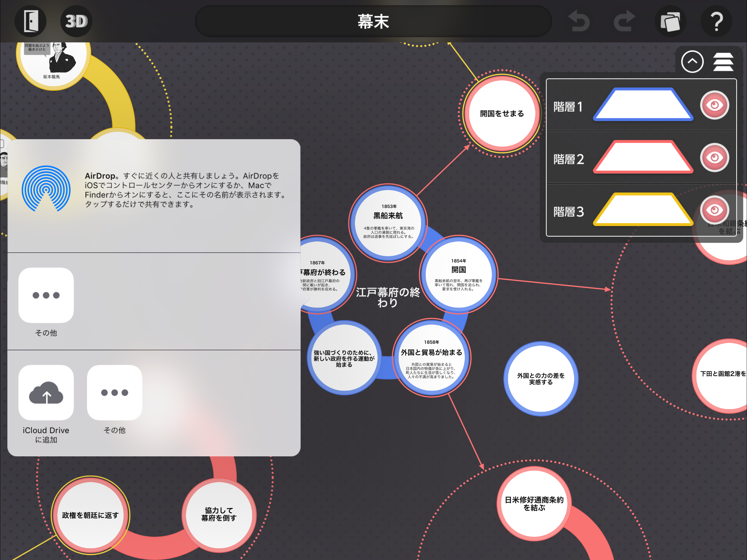The height and width of the screenshot is (560, 747).
Task: Tap the layers stack icon
Action: click(x=723, y=62)
